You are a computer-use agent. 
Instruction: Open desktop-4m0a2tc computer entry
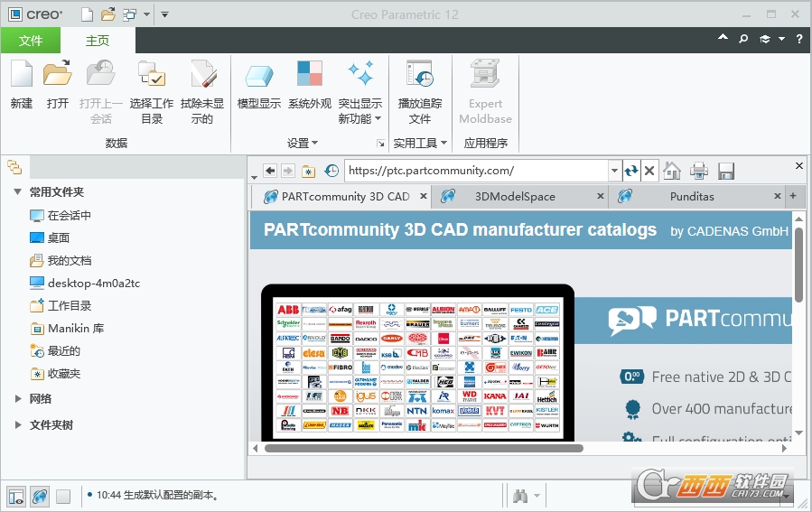[x=85, y=284]
